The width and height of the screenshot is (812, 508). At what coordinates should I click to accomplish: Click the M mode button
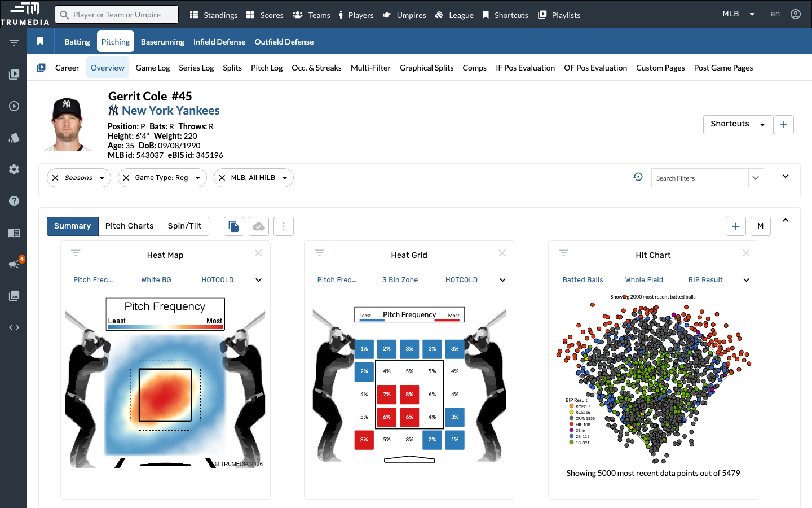coord(761,226)
